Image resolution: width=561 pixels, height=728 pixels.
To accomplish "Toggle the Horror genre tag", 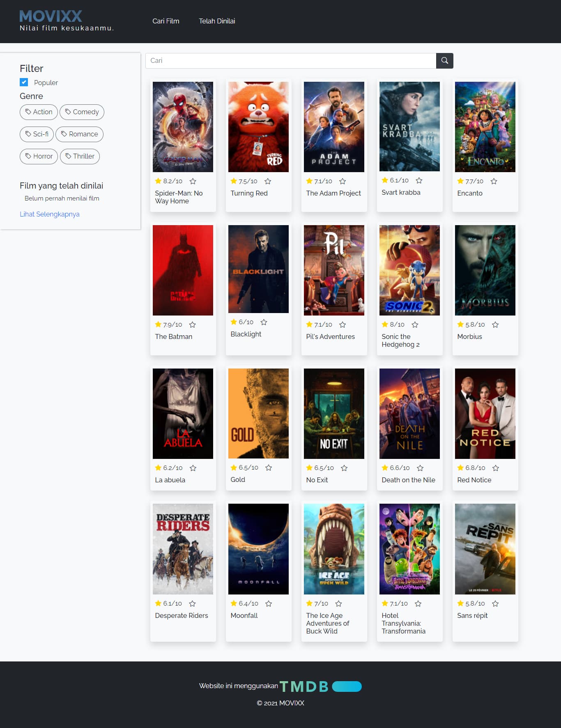I will pyautogui.click(x=39, y=156).
